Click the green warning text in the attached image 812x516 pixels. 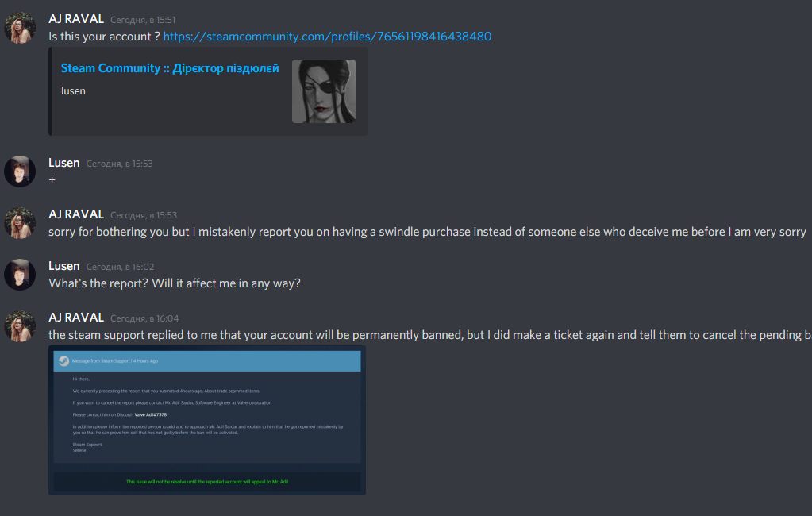click(207, 482)
